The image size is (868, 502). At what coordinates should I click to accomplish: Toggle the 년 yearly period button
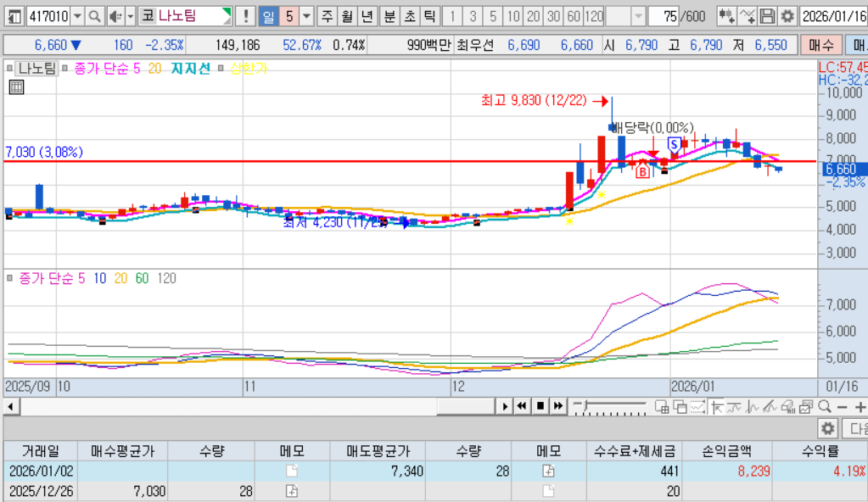(x=367, y=17)
